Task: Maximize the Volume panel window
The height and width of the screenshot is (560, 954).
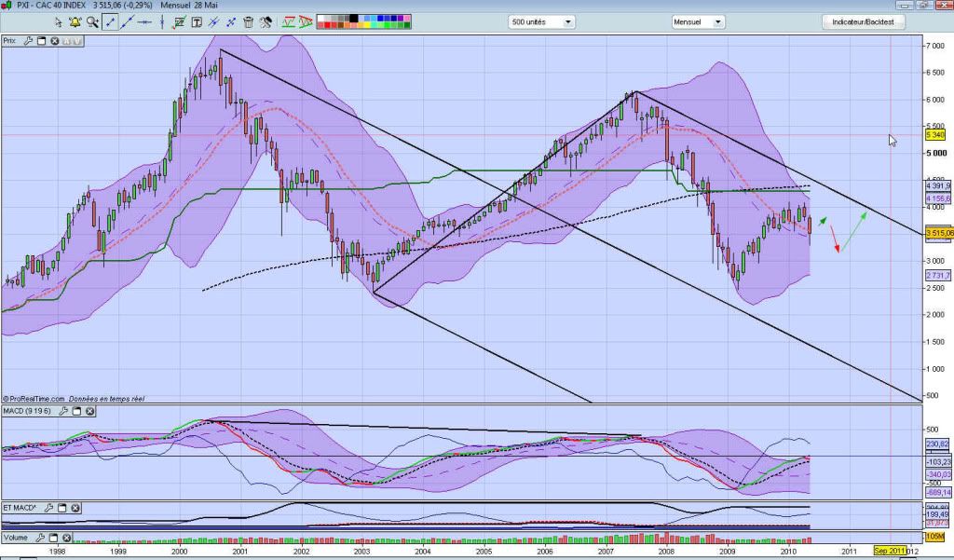Action: [53, 538]
